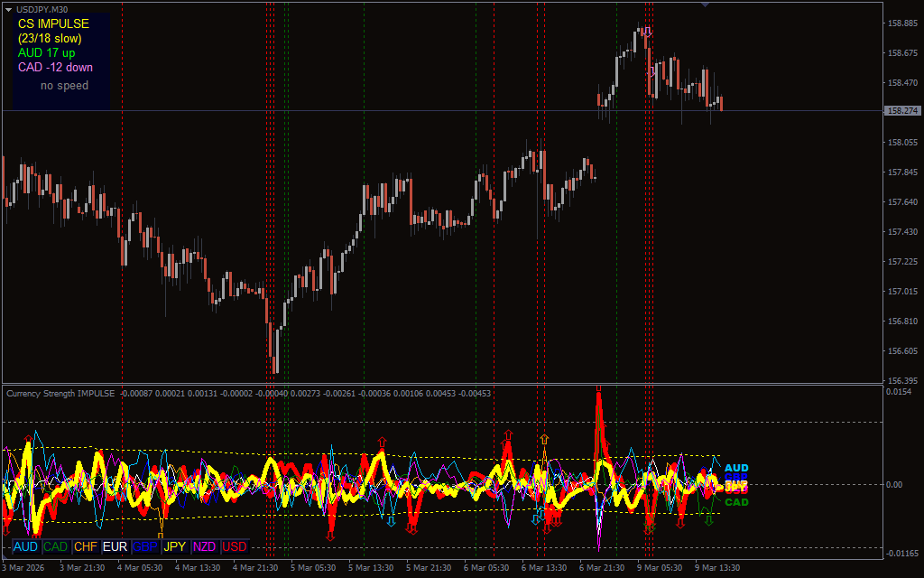Click the AUD label at indicator right edge

[x=736, y=468]
